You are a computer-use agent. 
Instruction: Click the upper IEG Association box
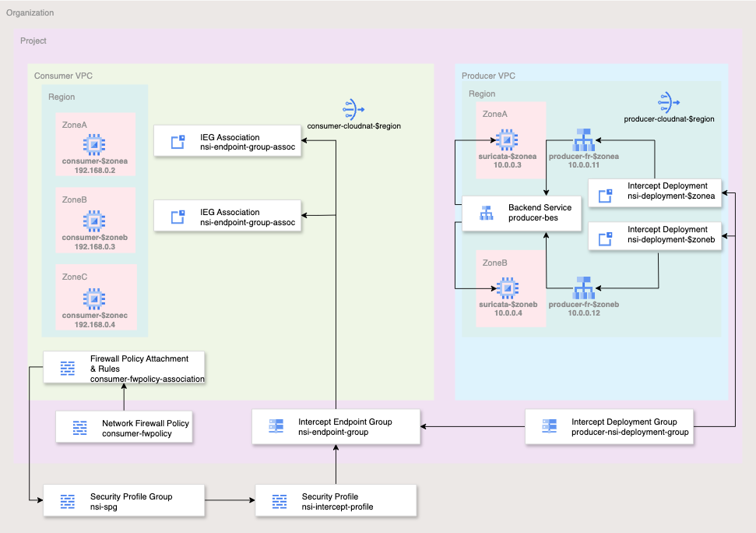click(x=225, y=142)
